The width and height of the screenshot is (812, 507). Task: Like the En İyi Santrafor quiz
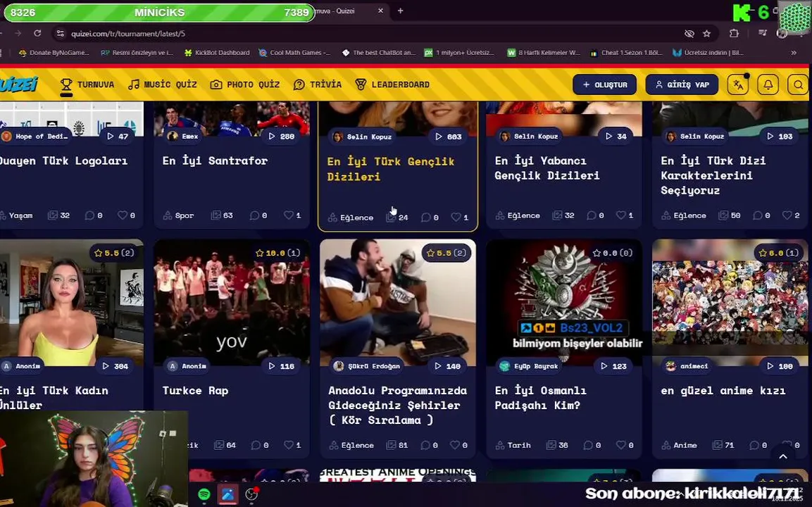coord(292,215)
